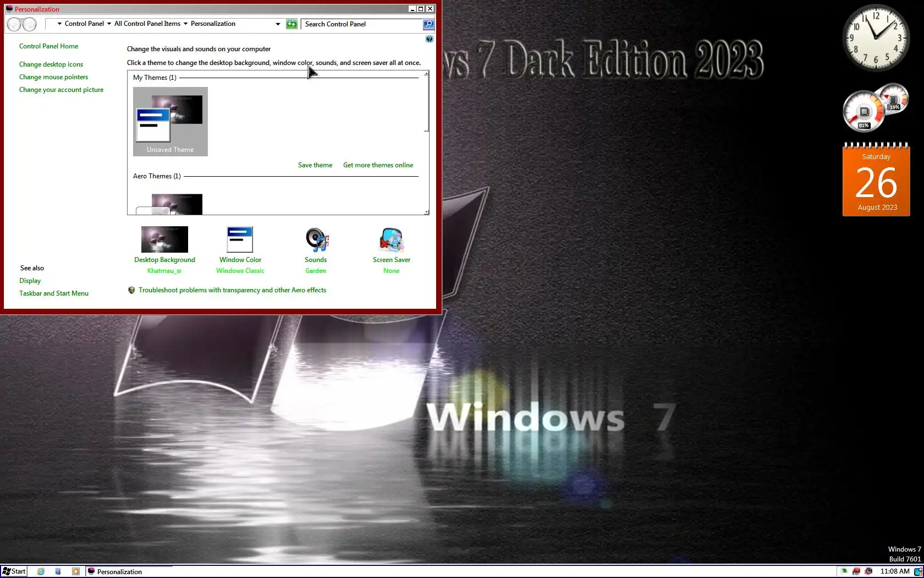This screenshot has height=578, width=924.
Task: Close the Personalization window
Action: pyautogui.click(x=430, y=9)
